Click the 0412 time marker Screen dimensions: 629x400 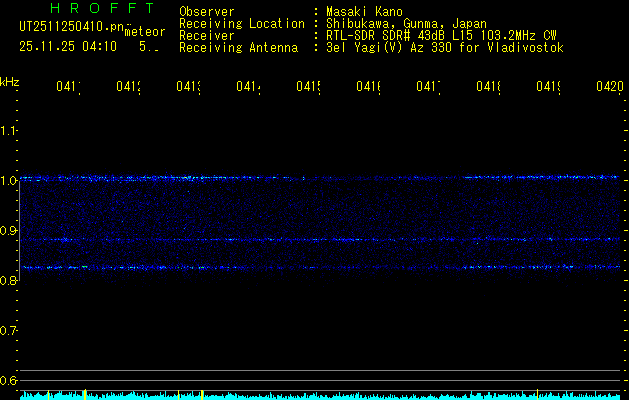(x=128, y=86)
